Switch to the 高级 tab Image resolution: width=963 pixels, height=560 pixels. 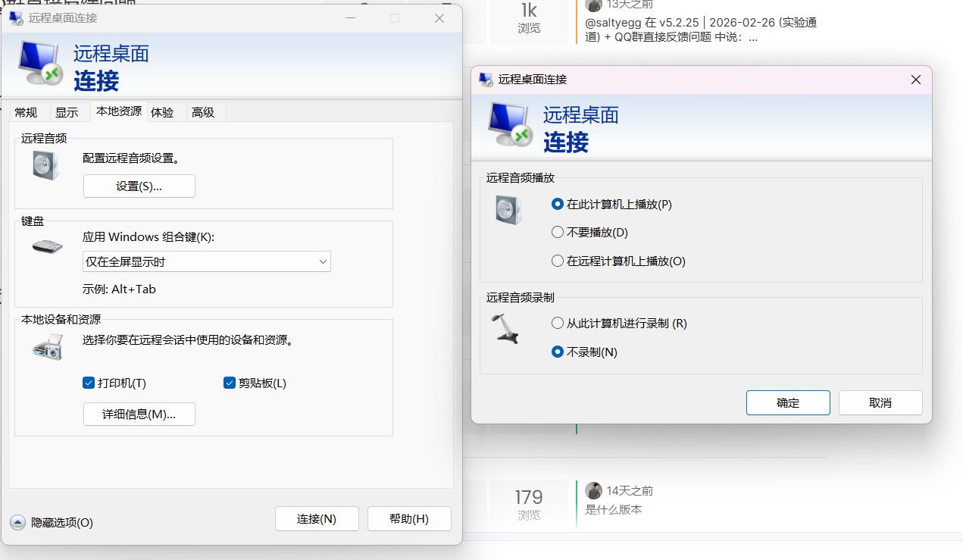pos(203,111)
